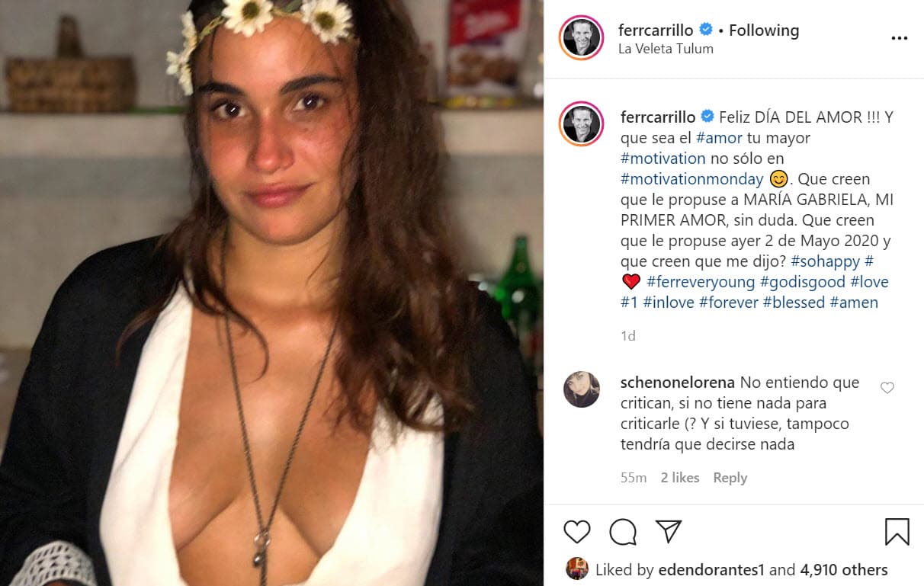
Task: Click the #blessed hashtag
Action: click(x=795, y=303)
